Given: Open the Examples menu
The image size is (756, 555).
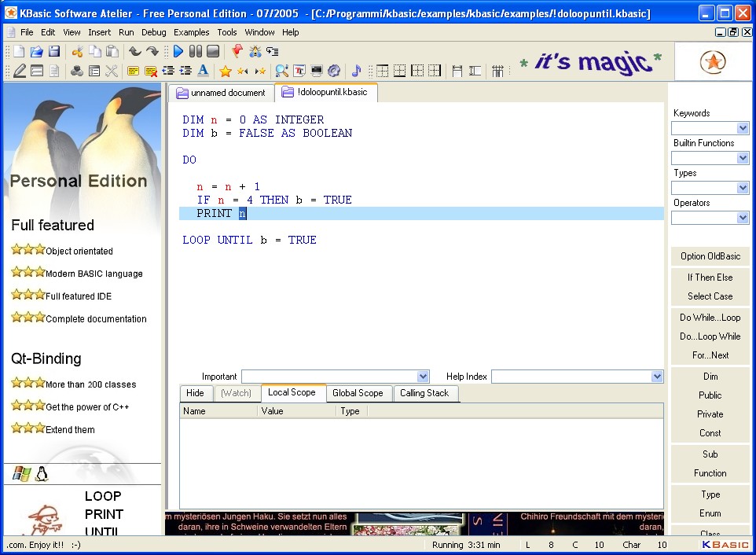Looking at the screenshot, I should point(192,32).
